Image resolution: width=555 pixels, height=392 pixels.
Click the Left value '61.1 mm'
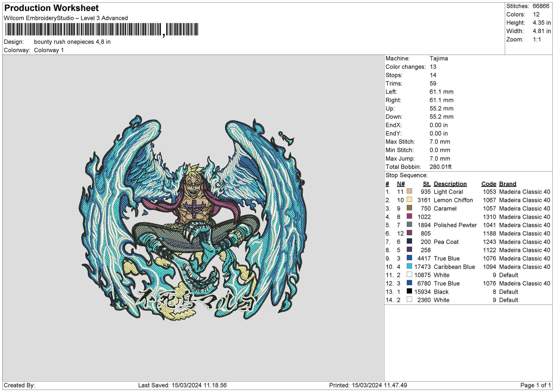(441, 92)
